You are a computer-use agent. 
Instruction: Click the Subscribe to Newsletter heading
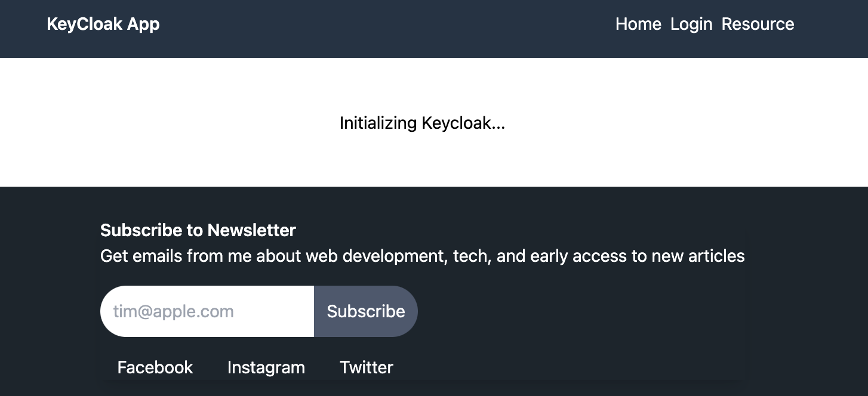(198, 230)
